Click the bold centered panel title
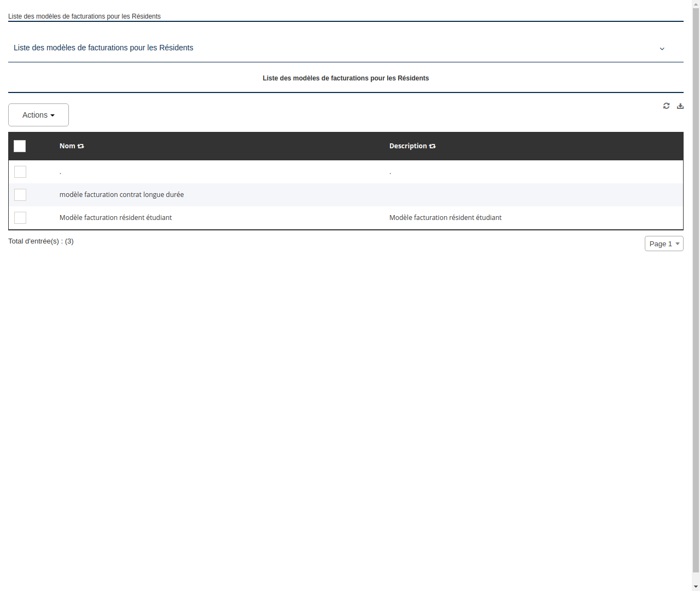 pyautogui.click(x=346, y=78)
